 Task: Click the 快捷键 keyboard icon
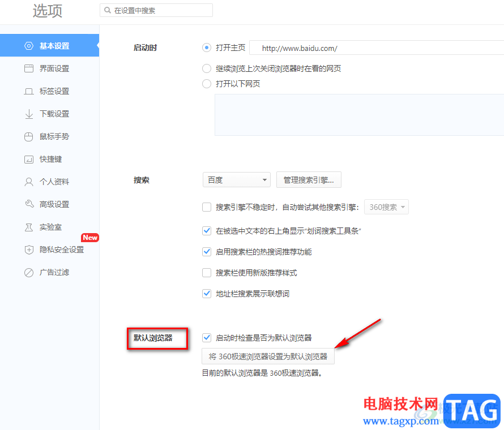[x=29, y=160]
